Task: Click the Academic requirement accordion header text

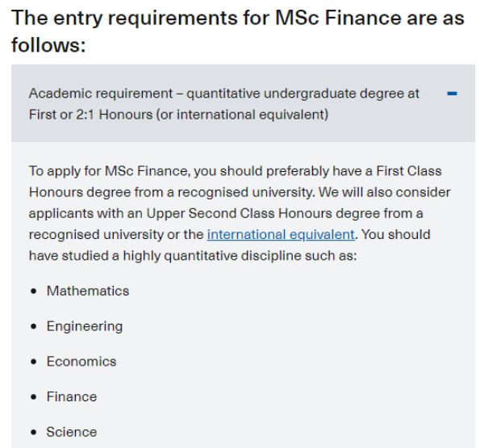Action: 223,94
